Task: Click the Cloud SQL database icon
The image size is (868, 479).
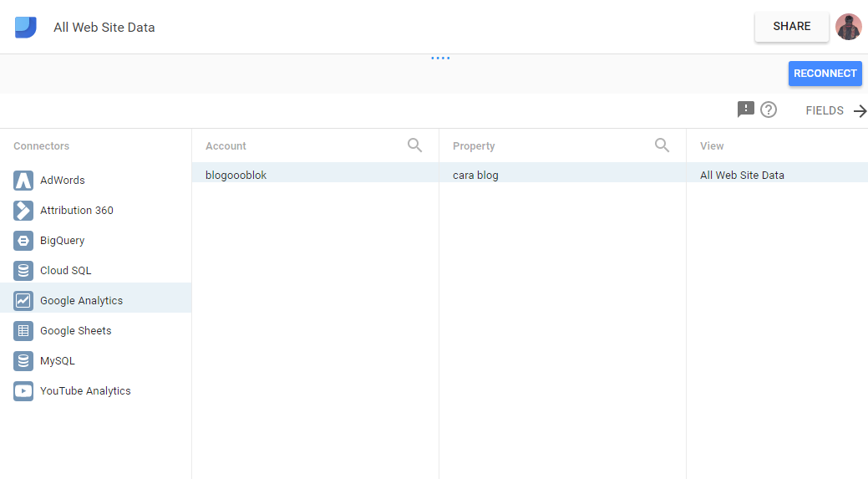Action: tap(23, 271)
